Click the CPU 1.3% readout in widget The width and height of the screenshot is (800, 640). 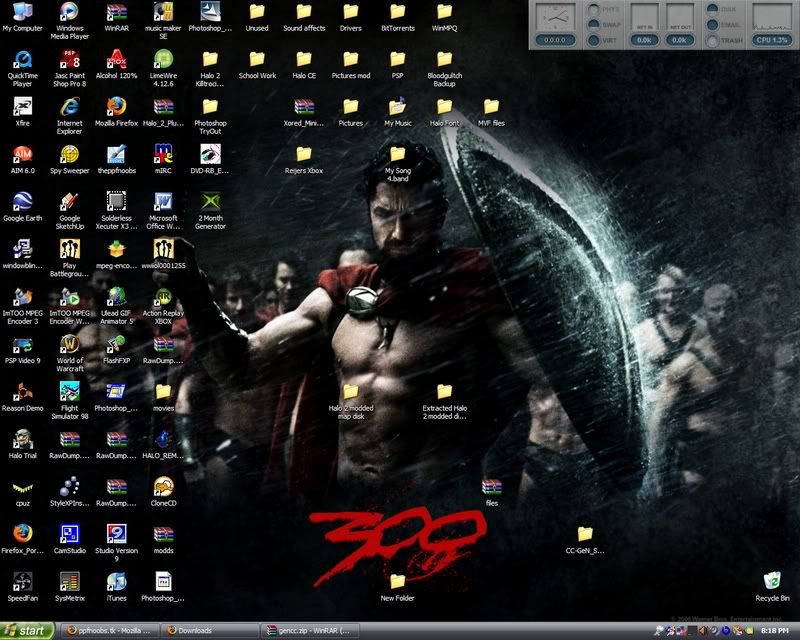(x=772, y=40)
